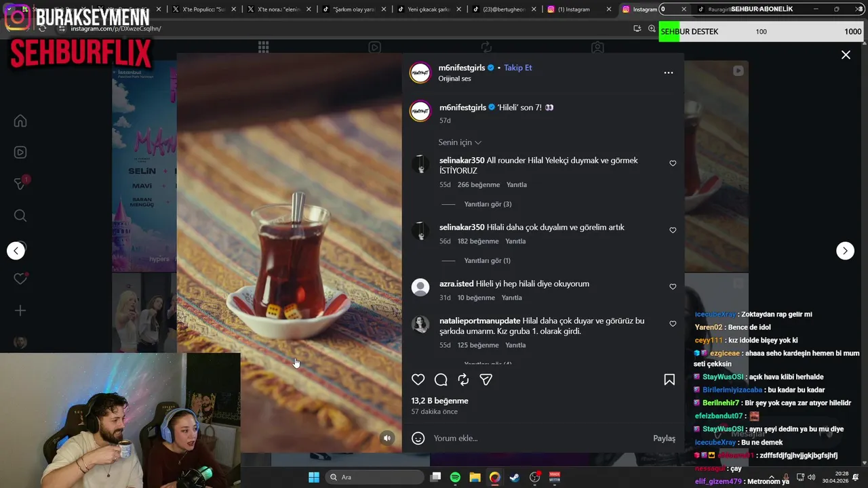The height and width of the screenshot is (488, 868).
Task: Open the profile tagged tab icon
Action: [x=597, y=47]
